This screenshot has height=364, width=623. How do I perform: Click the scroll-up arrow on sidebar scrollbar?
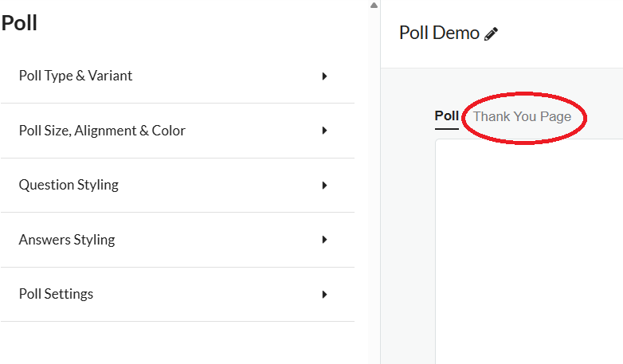pyautogui.click(x=374, y=6)
